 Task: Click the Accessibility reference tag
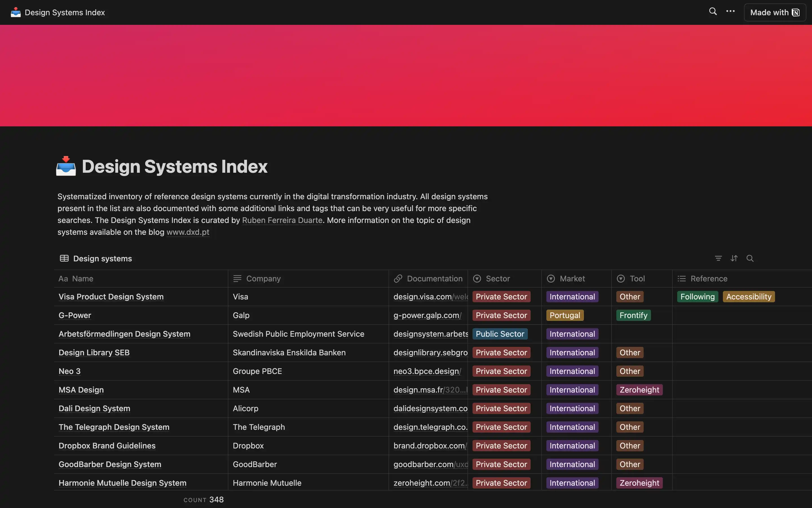(749, 297)
